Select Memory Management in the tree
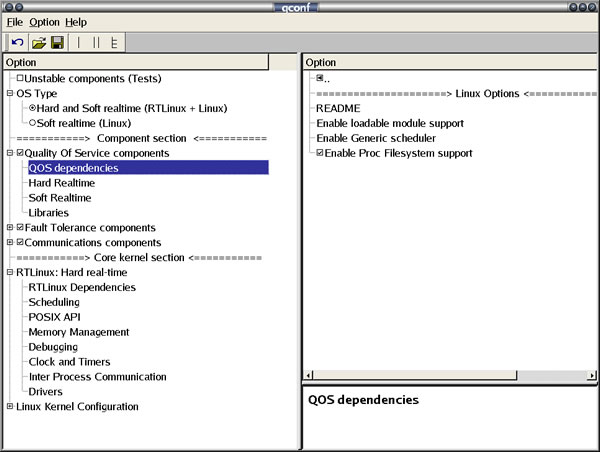Screen dimensions: 600x452 click(78, 332)
